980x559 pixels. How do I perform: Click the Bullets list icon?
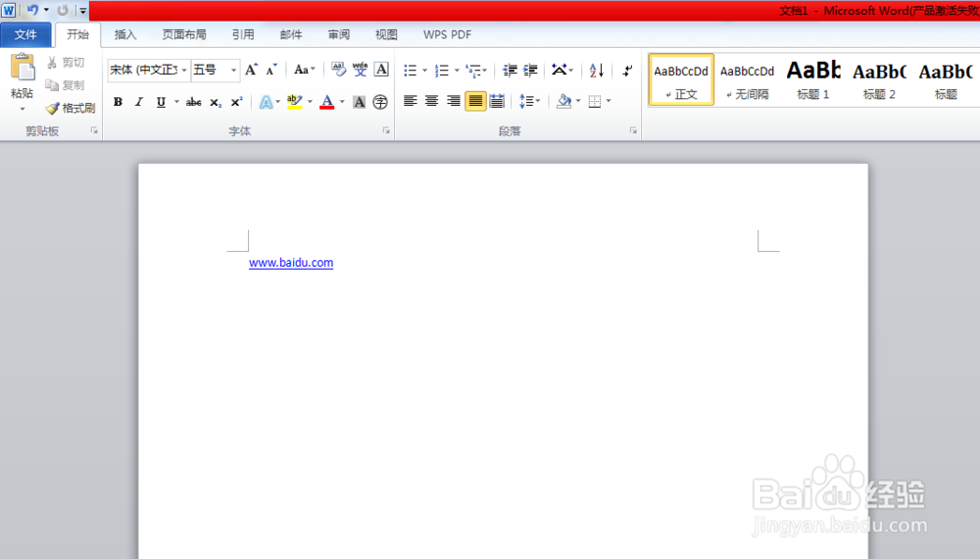click(x=410, y=70)
